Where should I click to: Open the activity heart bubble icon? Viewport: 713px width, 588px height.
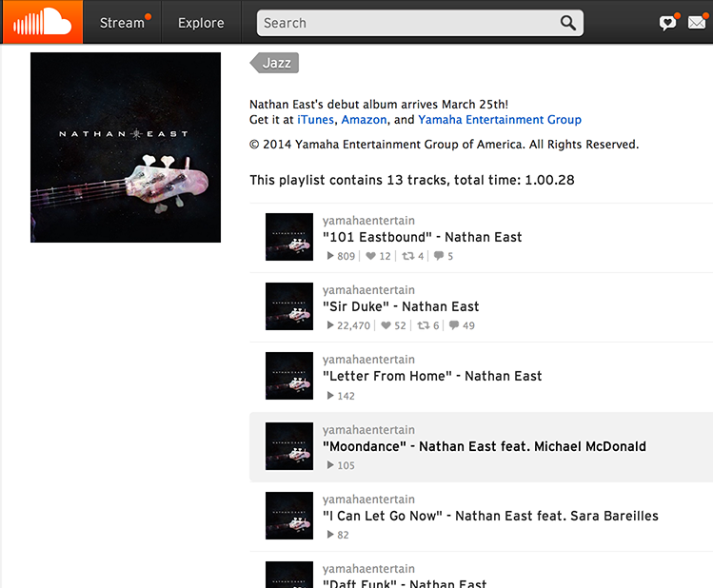(667, 23)
